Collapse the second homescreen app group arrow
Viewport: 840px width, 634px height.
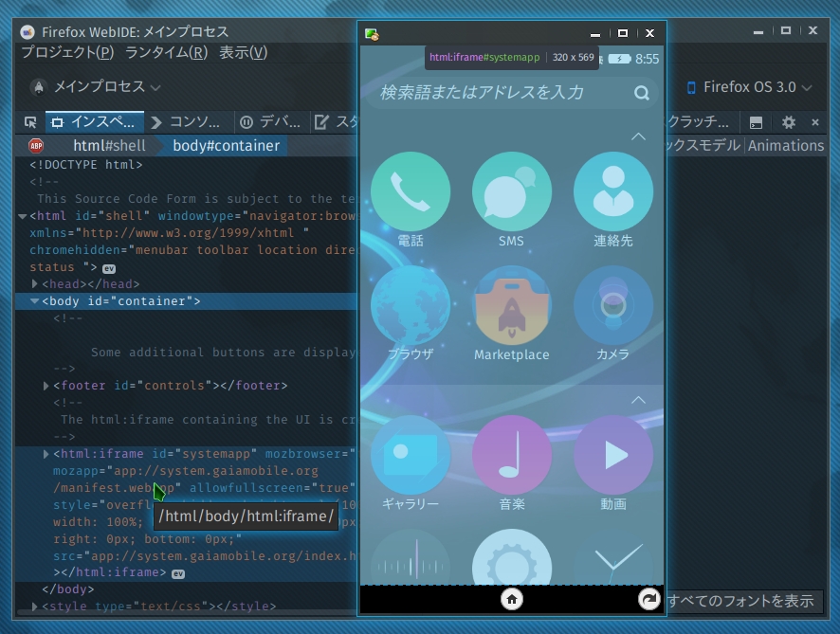point(638,400)
